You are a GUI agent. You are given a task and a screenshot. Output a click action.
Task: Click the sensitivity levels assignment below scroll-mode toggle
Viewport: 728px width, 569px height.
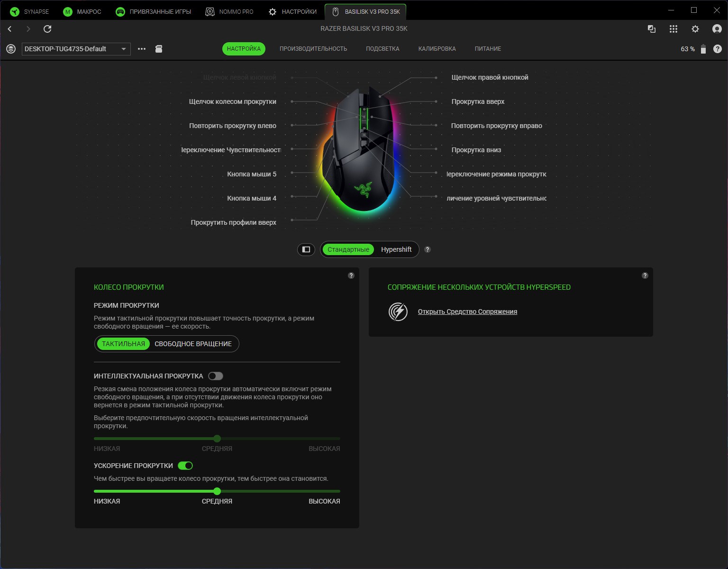point(496,198)
